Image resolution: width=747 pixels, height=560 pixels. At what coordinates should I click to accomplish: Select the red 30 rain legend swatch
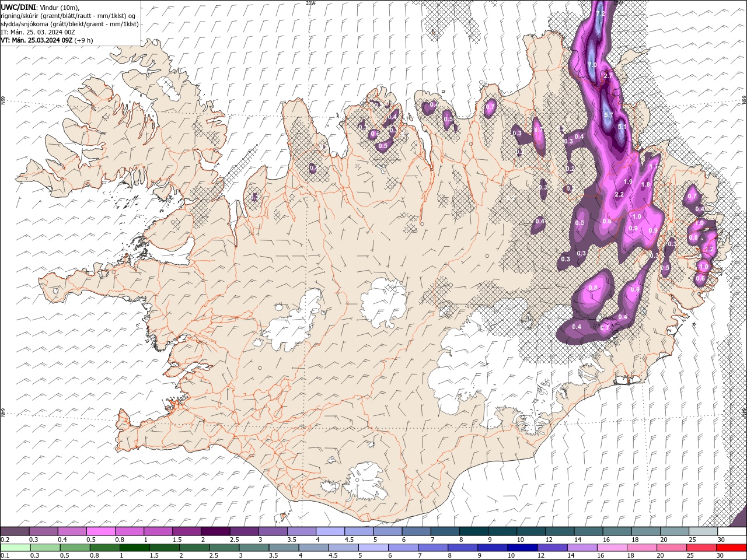[x=731, y=548]
